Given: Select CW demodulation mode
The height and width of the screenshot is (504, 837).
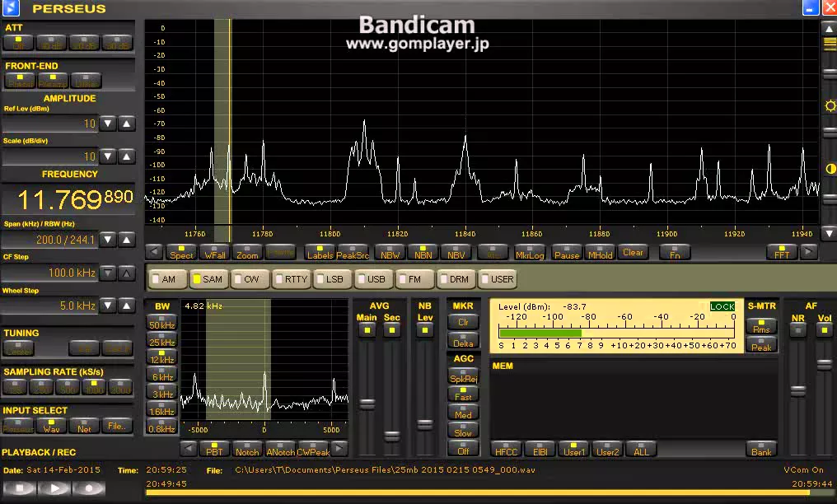Looking at the screenshot, I should [x=250, y=279].
